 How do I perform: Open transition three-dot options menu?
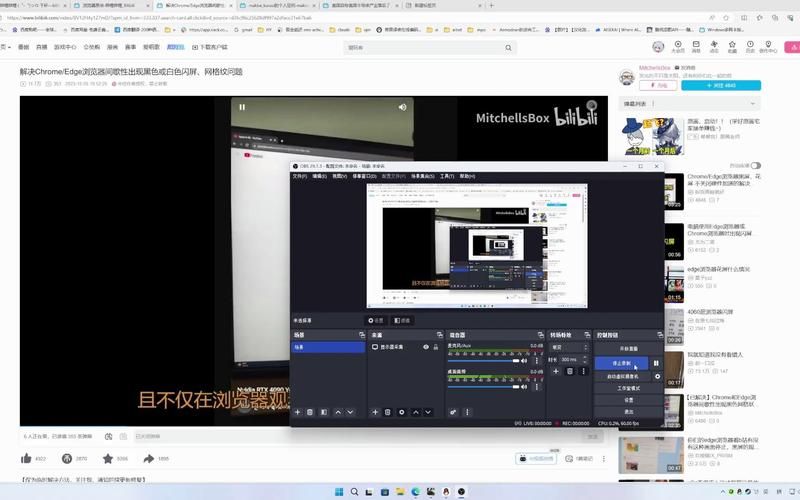click(x=583, y=371)
